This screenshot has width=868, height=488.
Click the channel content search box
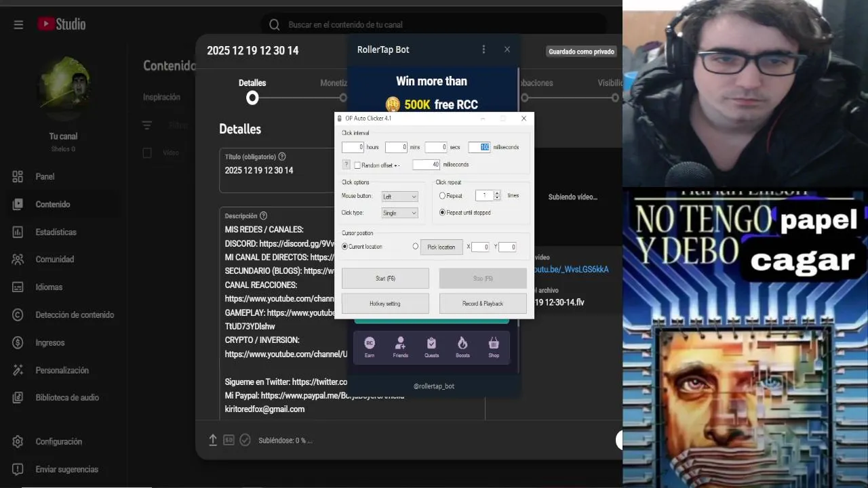tap(434, 24)
